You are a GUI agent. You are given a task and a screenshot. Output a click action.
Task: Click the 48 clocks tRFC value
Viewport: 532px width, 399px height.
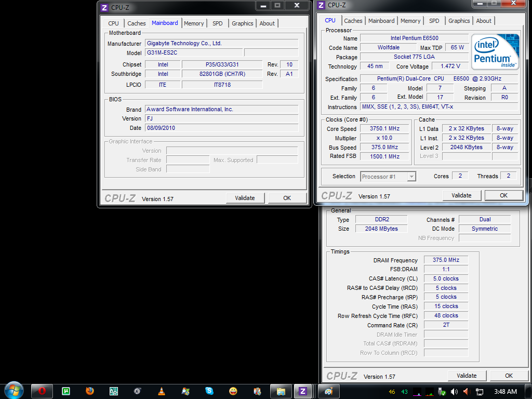coord(446,315)
